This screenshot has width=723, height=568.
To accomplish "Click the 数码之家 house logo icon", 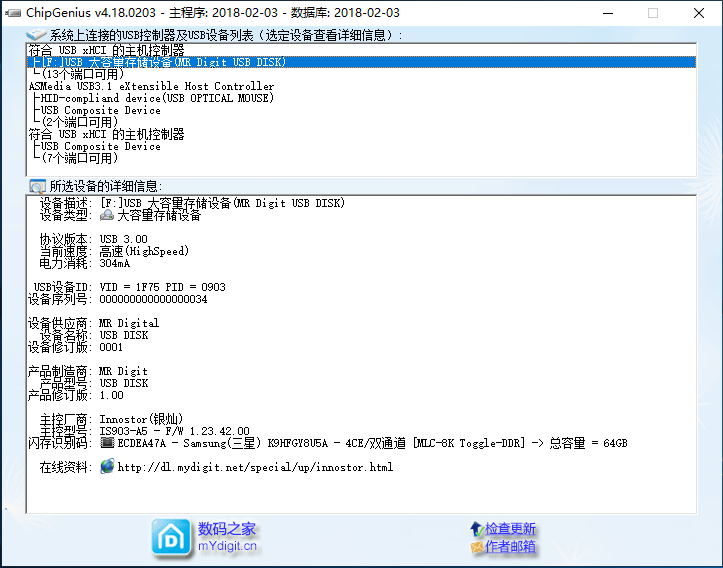I will (171, 537).
